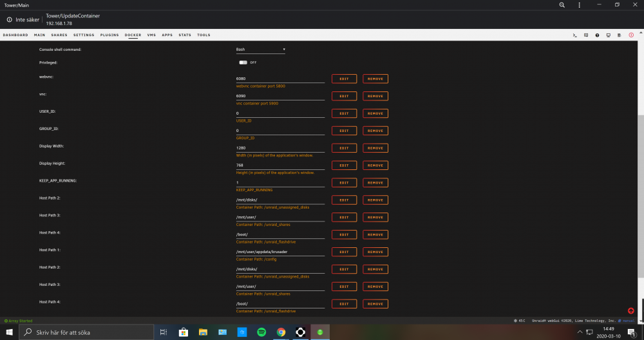Open the feedback icon in the header
The width and height of the screenshot is (644, 340).
pyautogui.click(x=586, y=35)
